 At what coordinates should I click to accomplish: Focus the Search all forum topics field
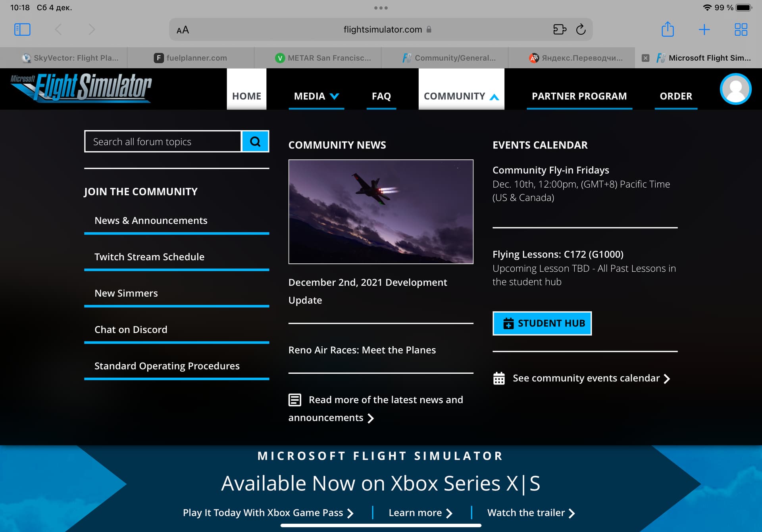pyautogui.click(x=163, y=141)
